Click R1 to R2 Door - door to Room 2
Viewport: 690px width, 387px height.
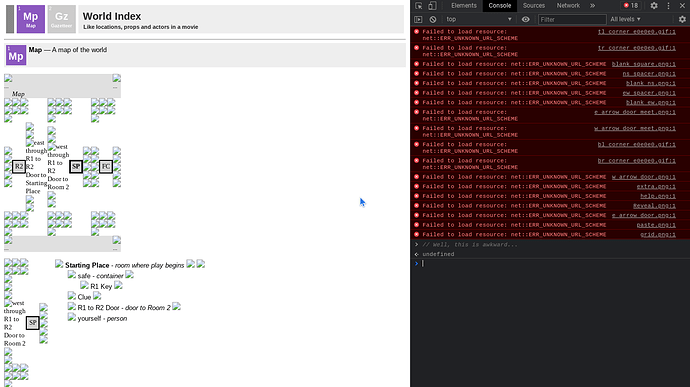coord(124,308)
